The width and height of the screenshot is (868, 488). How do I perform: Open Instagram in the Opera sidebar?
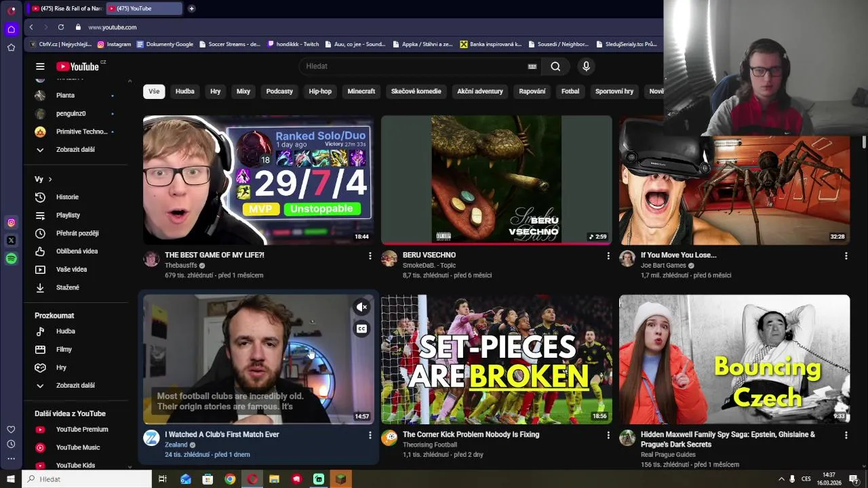coord(11,222)
